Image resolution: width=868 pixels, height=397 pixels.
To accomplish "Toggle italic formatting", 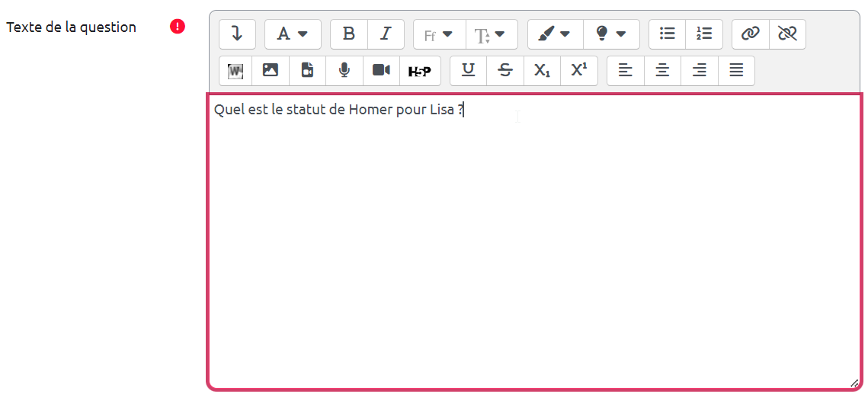I will pyautogui.click(x=386, y=34).
